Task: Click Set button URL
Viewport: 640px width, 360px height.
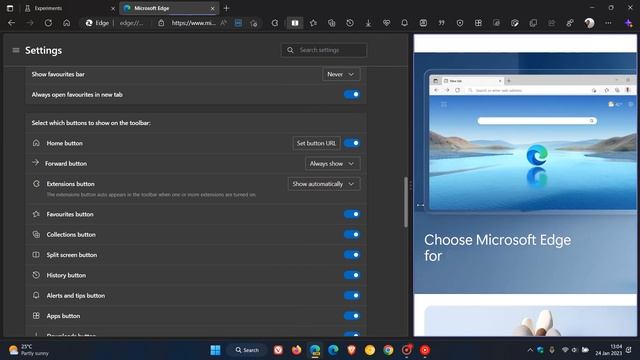Action: (316, 143)
